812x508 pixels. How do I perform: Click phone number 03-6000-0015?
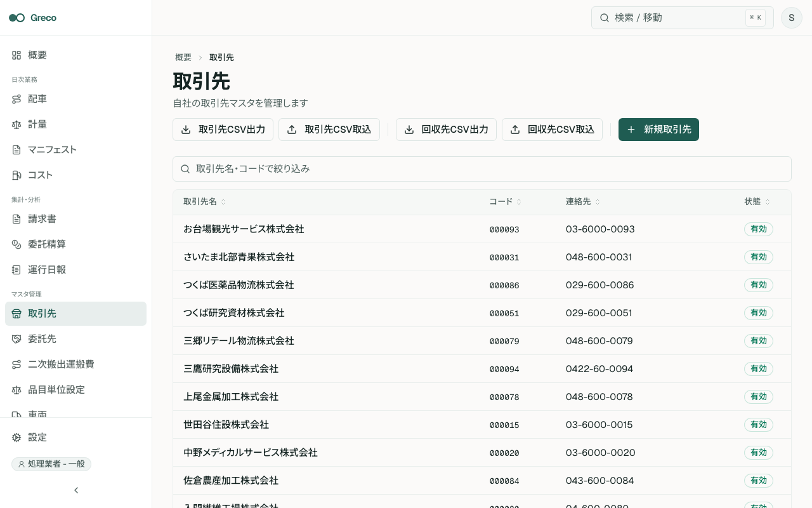pos(599,425)
